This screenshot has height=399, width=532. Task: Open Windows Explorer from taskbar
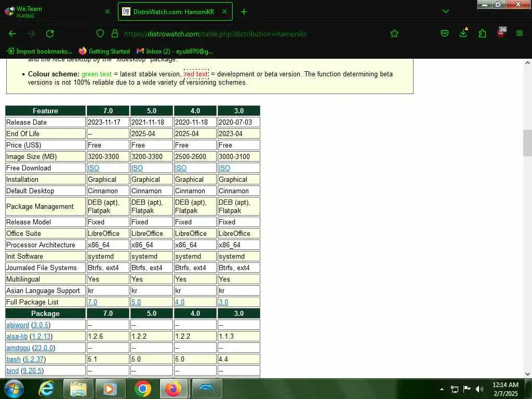coord(78,389)
